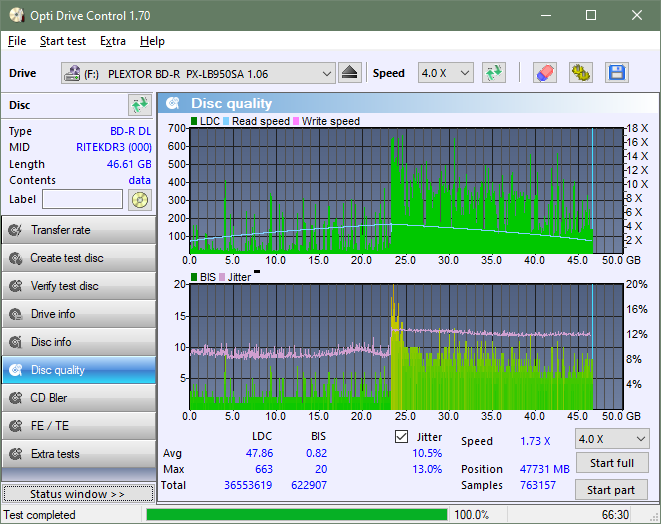Click the Extra tests icon
This screenshot has width=661, height=524.
[x=16, y=454]
